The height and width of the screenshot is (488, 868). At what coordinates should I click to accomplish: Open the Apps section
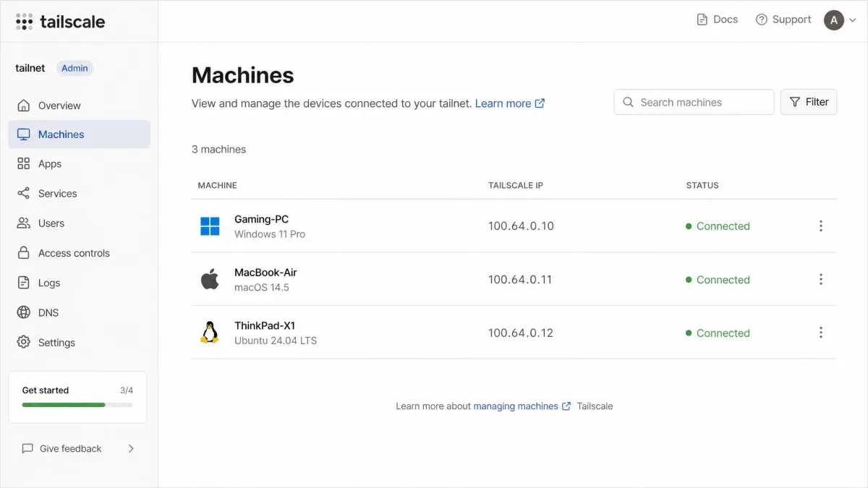coord(80,164)
